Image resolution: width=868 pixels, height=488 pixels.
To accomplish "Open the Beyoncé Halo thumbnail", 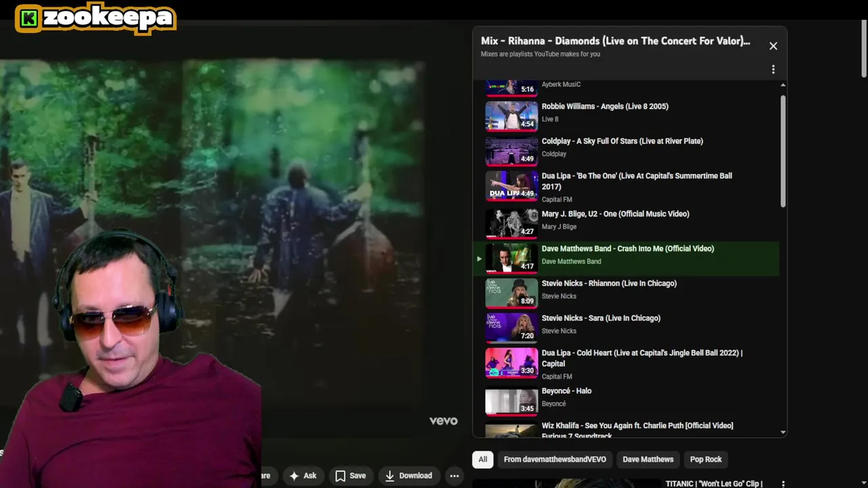I will coord(511,401).
